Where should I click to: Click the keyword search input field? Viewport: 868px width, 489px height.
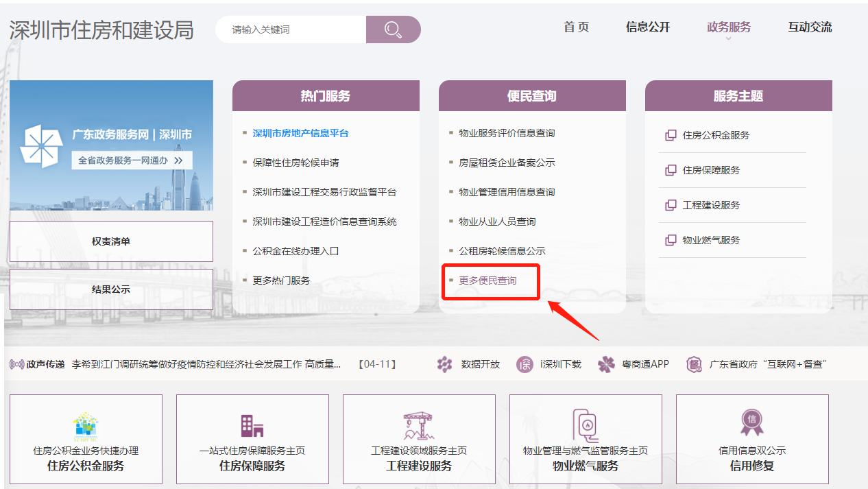point(291,29)
